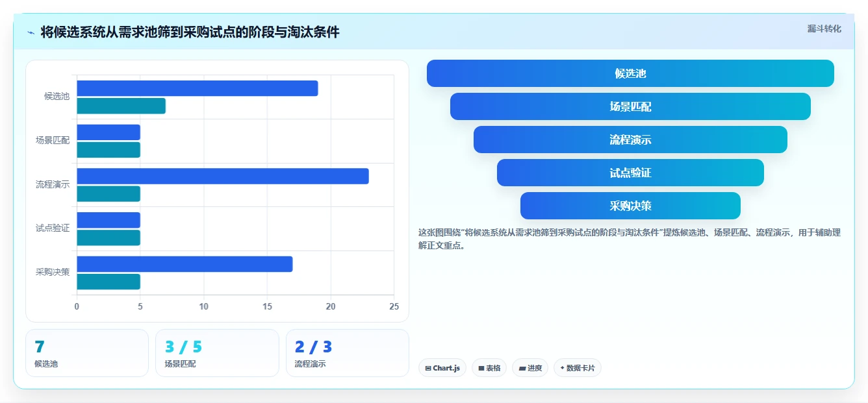Click the 采购决策 y-axis label

point(53,272)
